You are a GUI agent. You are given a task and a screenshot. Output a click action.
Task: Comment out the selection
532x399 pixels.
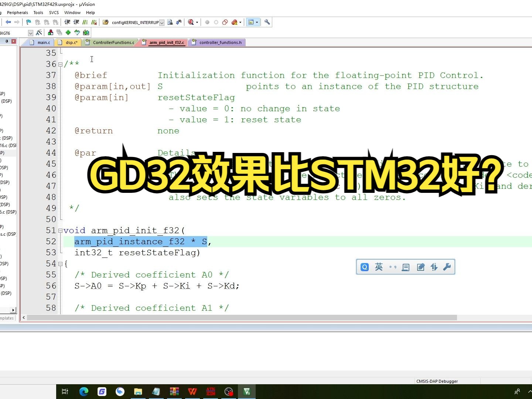85,22
